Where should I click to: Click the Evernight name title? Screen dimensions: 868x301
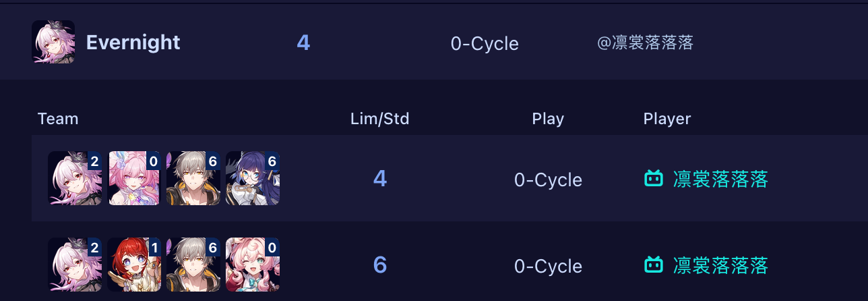point(133,43)
